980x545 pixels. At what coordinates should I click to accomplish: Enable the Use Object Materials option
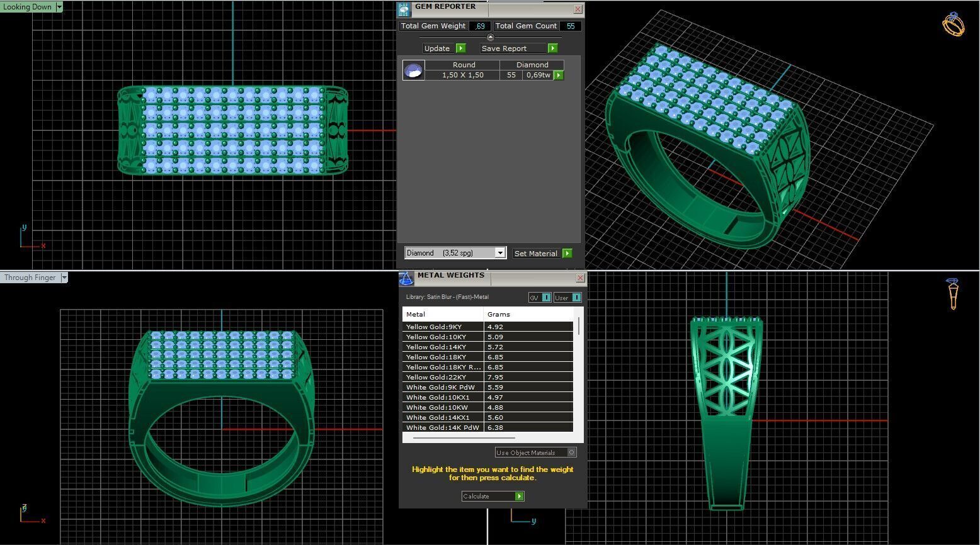[x=536, y=452]
